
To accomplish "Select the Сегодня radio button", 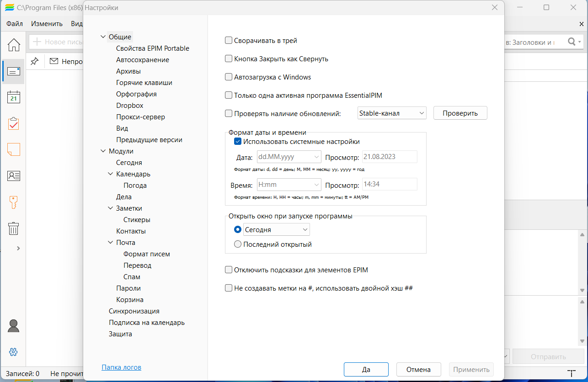I will pos(238,229).
